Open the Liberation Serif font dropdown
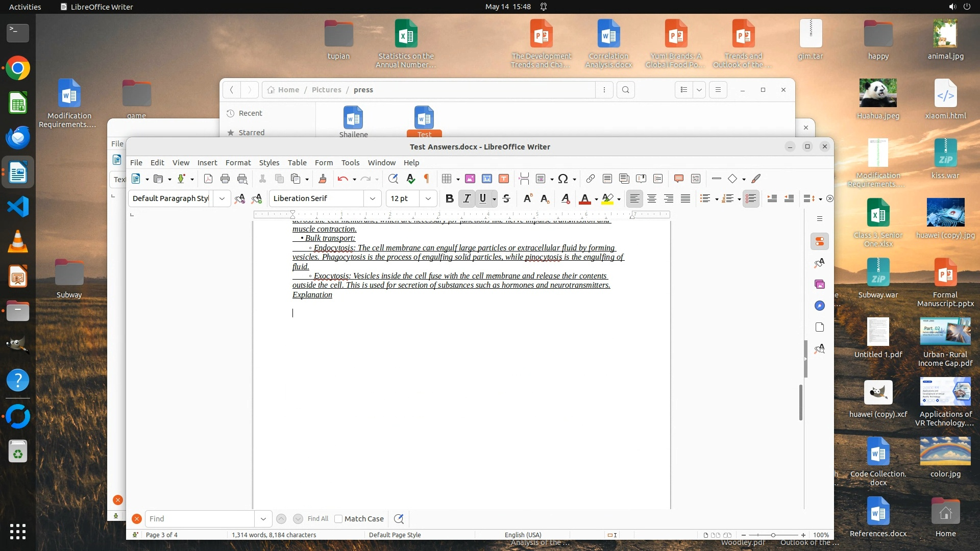The height and width of the screenshot is (551, 980). (373, 198)
